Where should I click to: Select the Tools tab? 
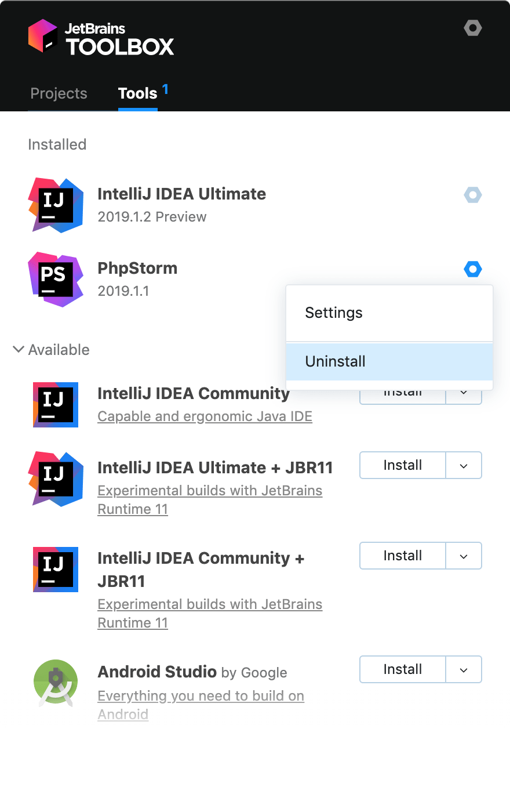point(138,93)
